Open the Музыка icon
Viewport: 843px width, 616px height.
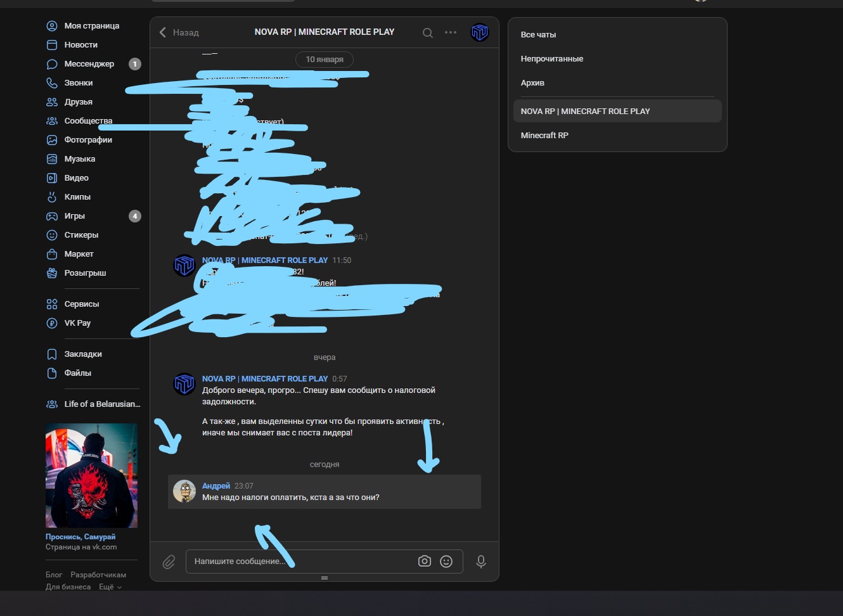[x=52, y=159]
